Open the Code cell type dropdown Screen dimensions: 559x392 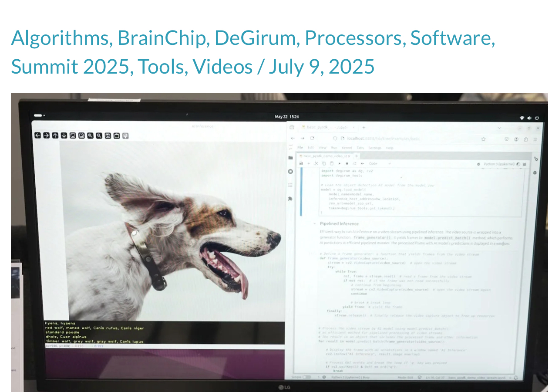(x=380, y=164)
